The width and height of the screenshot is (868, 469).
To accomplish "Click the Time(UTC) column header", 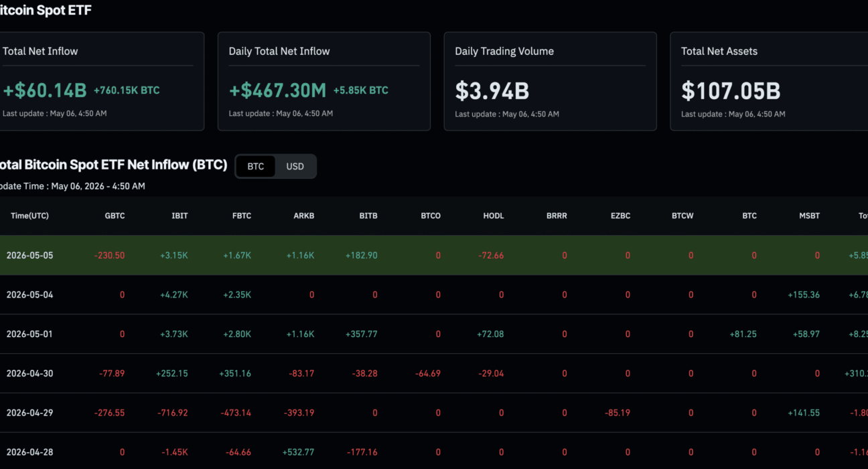I will pos(29,216).
